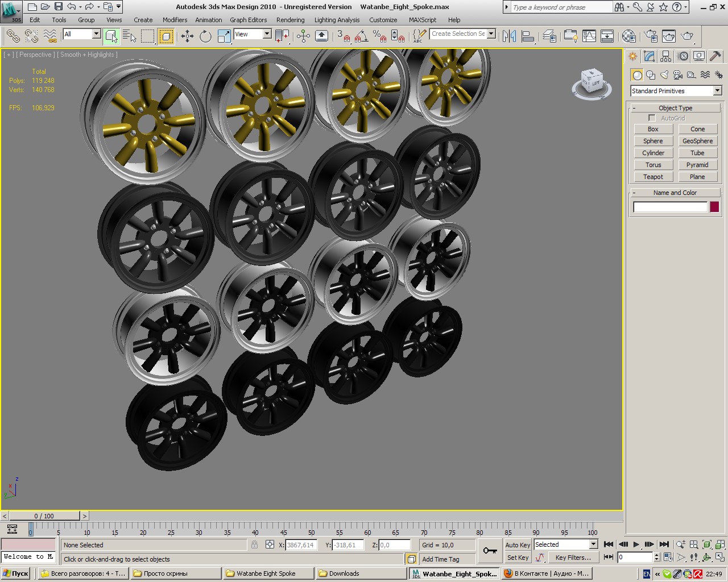Open the Material Editor from toolbar
The width and height of the screenshot is (728, 582).
point(628,36)
